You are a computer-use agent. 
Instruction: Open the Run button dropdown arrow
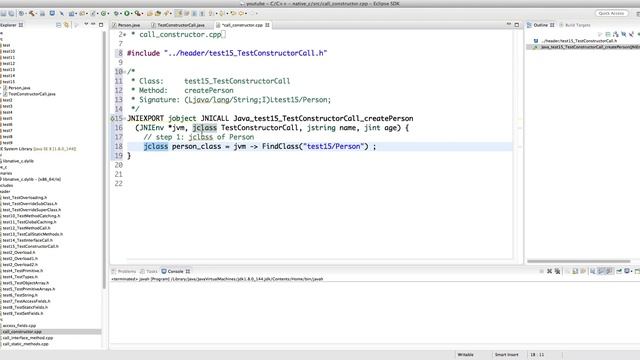(x=131, y=13)
